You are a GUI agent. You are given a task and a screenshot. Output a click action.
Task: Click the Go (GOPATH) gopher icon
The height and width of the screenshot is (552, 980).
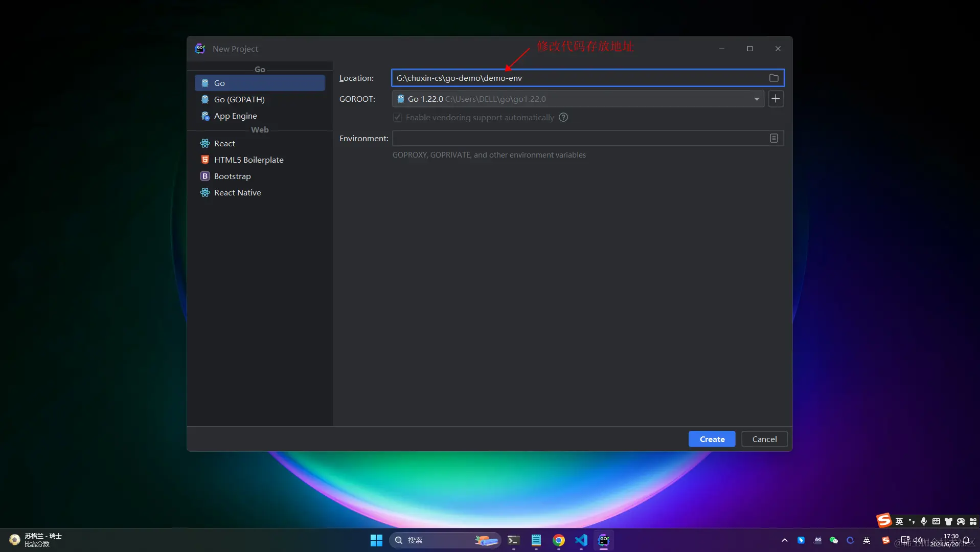tap(205, 99)
